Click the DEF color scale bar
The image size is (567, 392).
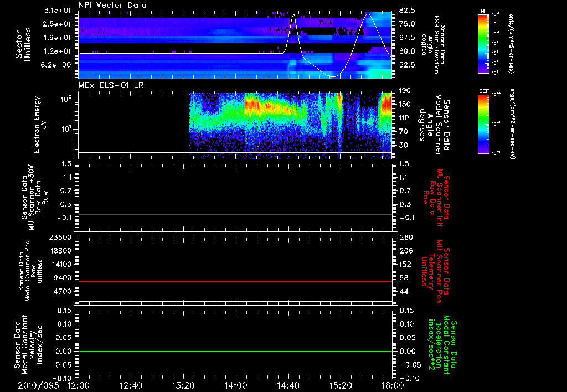tap(484, 124)
